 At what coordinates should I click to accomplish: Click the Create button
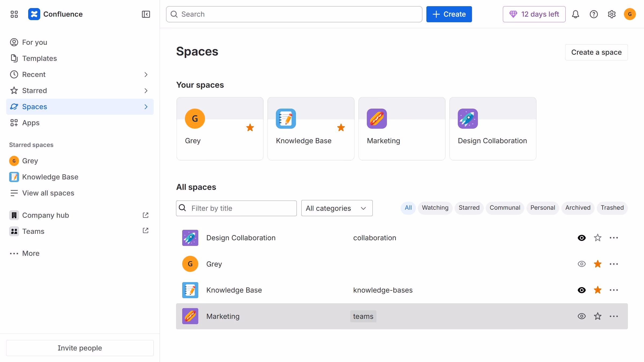pyautogui.click(x=449, y=14)
